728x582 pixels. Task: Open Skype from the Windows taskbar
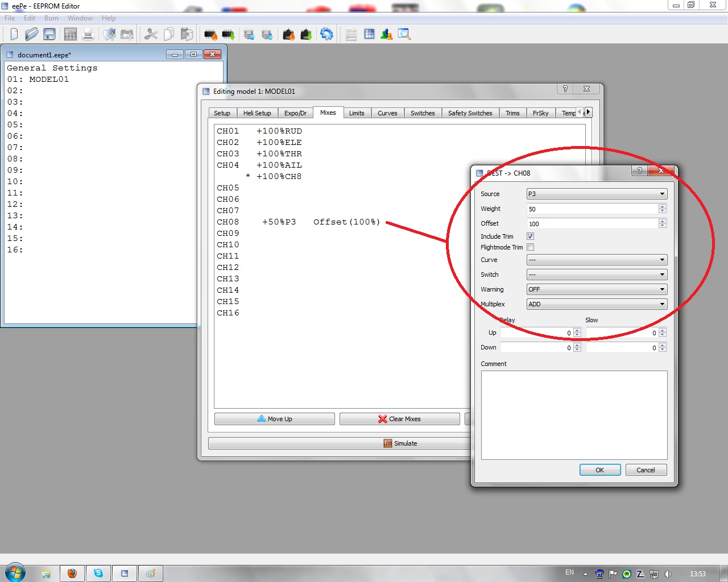point(98,573)
